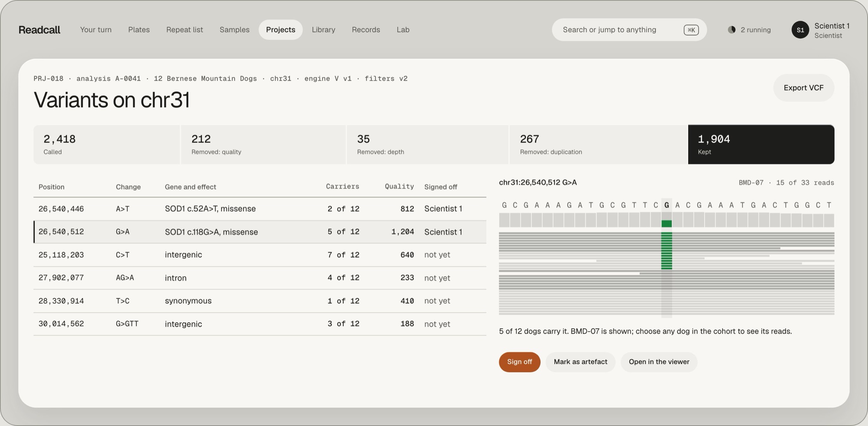Select variant row 25,118,203

(260, 255)
